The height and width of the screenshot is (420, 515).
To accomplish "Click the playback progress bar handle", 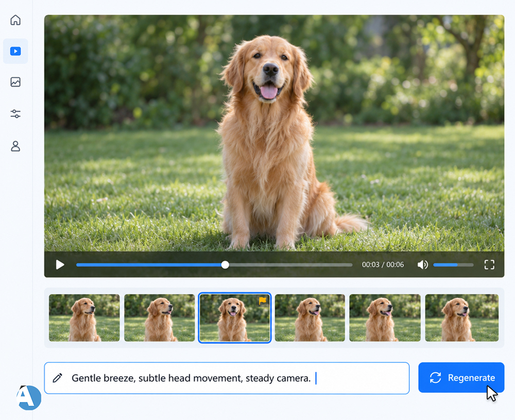I will tap(225, 265).
